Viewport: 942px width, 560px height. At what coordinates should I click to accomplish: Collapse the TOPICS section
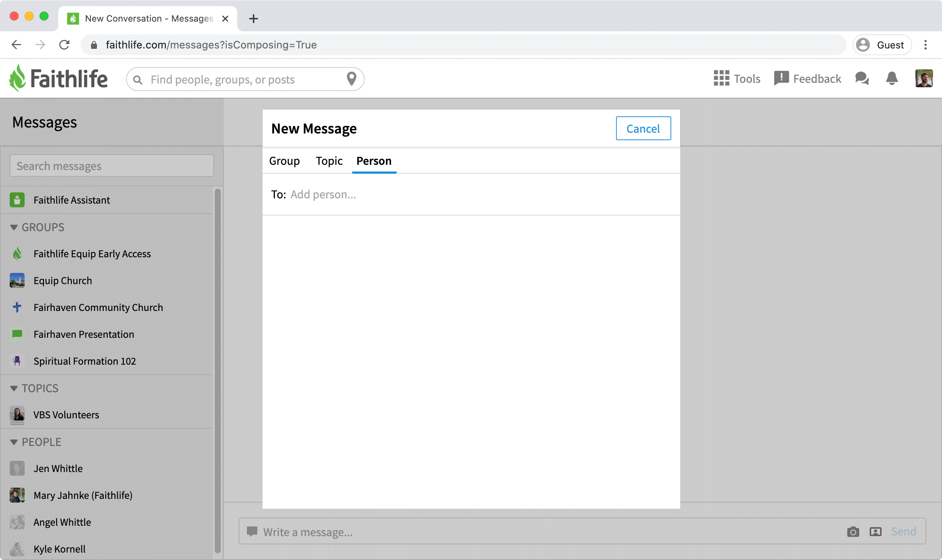tap(14, 388)
